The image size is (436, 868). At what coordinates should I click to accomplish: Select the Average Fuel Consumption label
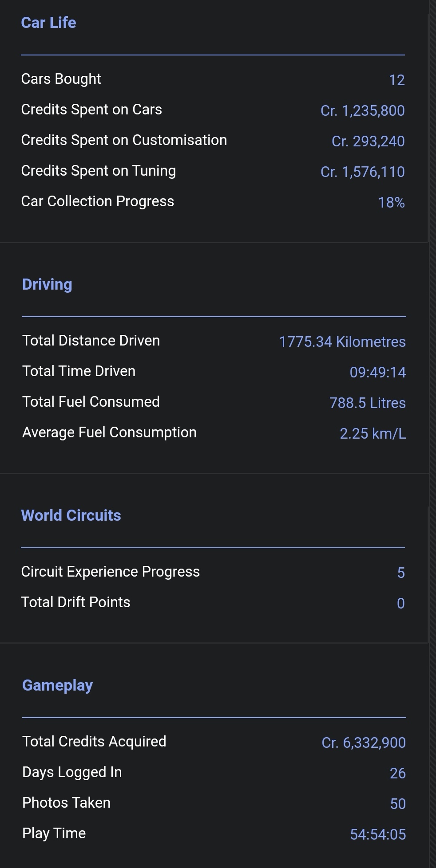[109, 432]
